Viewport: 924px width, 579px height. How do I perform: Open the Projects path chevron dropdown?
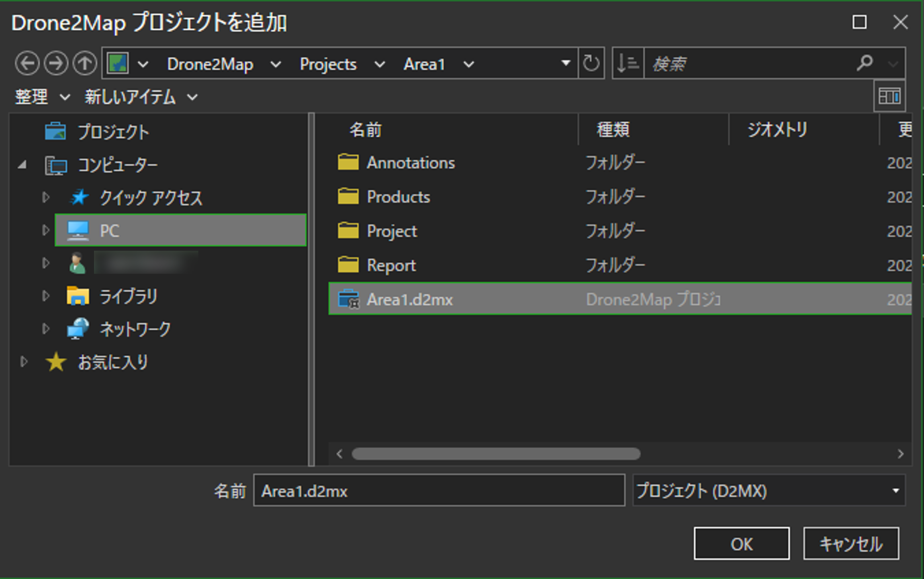click(x=380, y=64)
